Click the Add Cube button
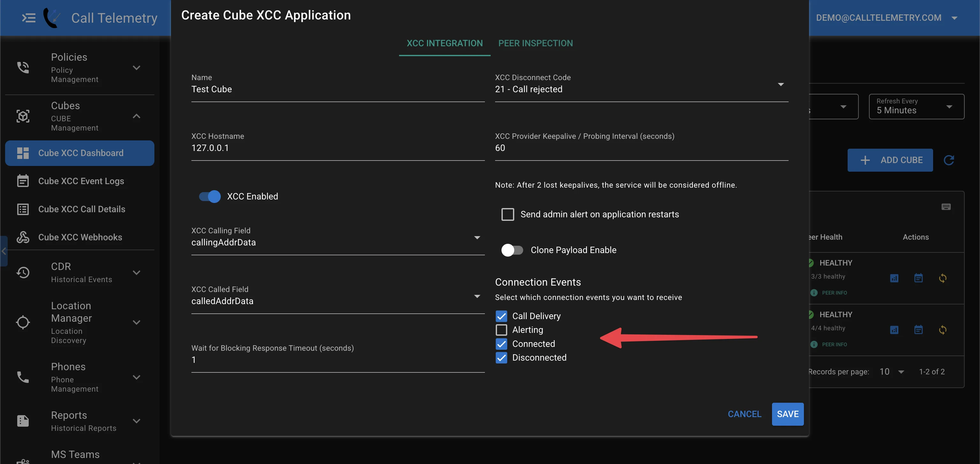Image resolution: width=980 pixels, height=464 pixels. point(890,160)
